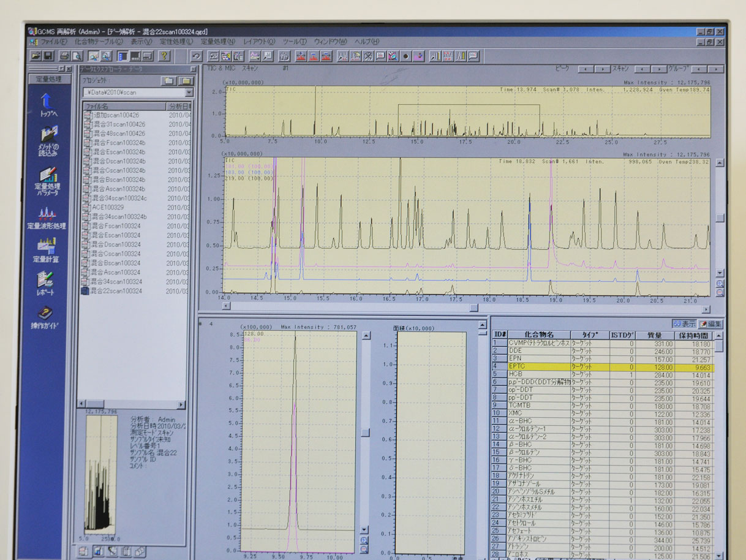Viewport: 746px width, 560px height.
Task: Click the 定量処理 header button in the sidebar
Action: click(49, 79)
